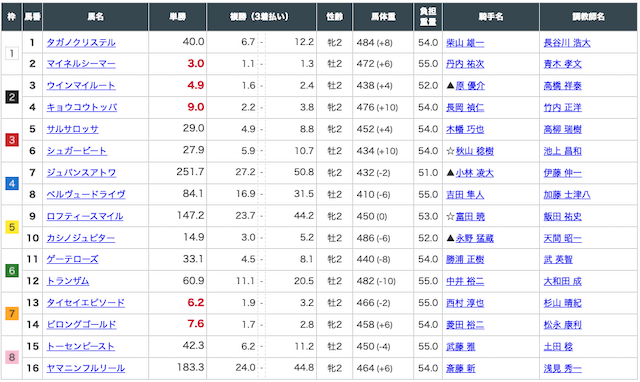Click the yellow frame 5 badge
Screen dimensions: 640x382
tap(12, 227)
